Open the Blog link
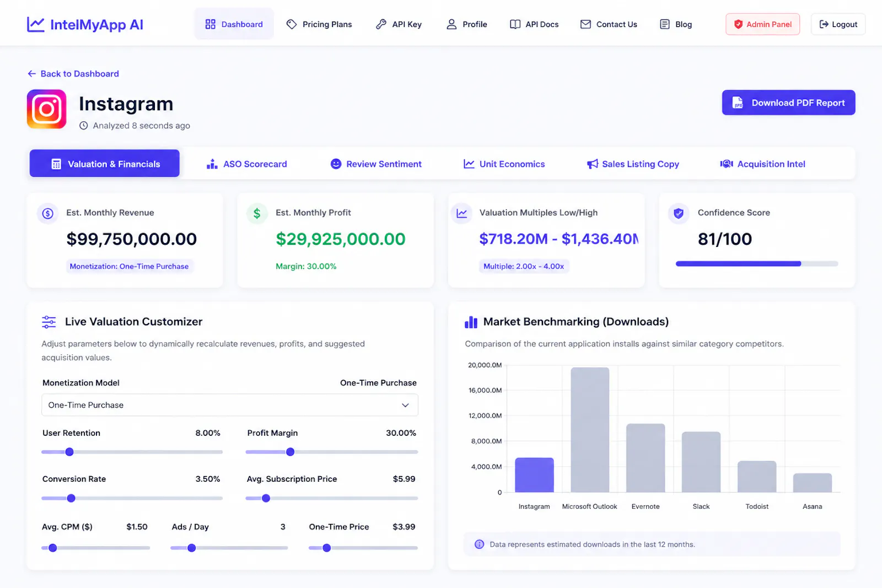Image resolution: width=882 pixels, height=588 pixels. click(x=676, y=24)
